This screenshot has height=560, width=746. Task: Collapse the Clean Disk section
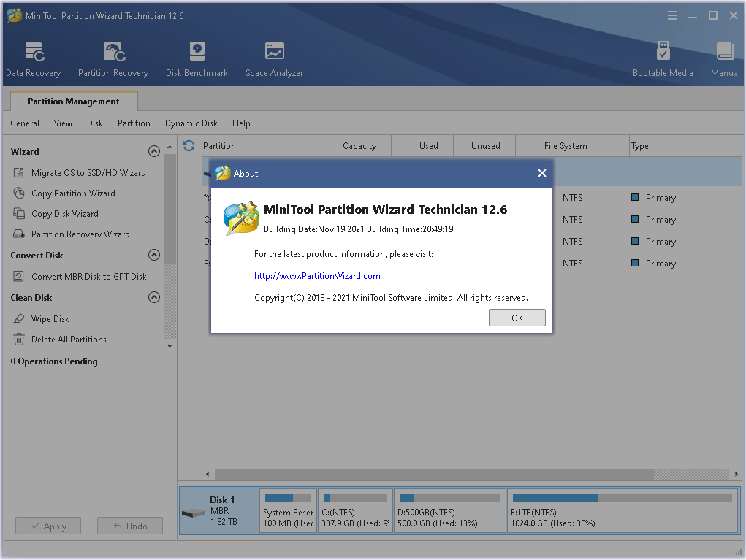click(153, 298)
